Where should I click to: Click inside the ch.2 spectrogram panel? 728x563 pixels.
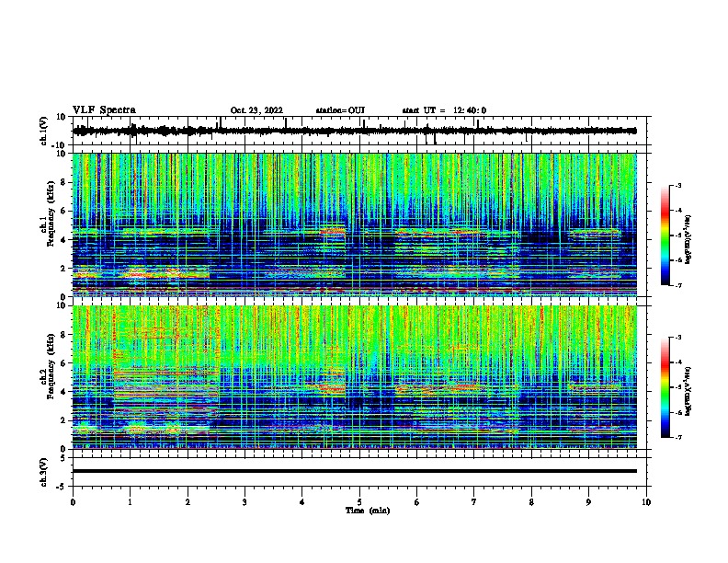tap(355, 377)
